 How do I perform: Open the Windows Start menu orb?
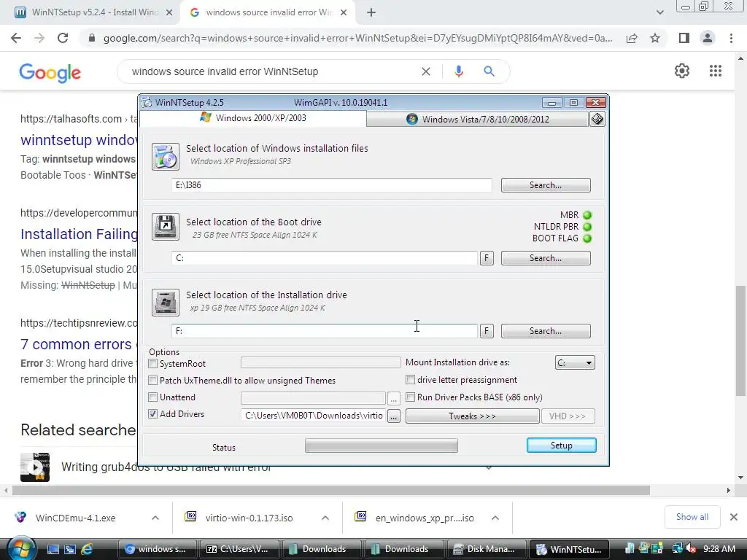[21, 548]
